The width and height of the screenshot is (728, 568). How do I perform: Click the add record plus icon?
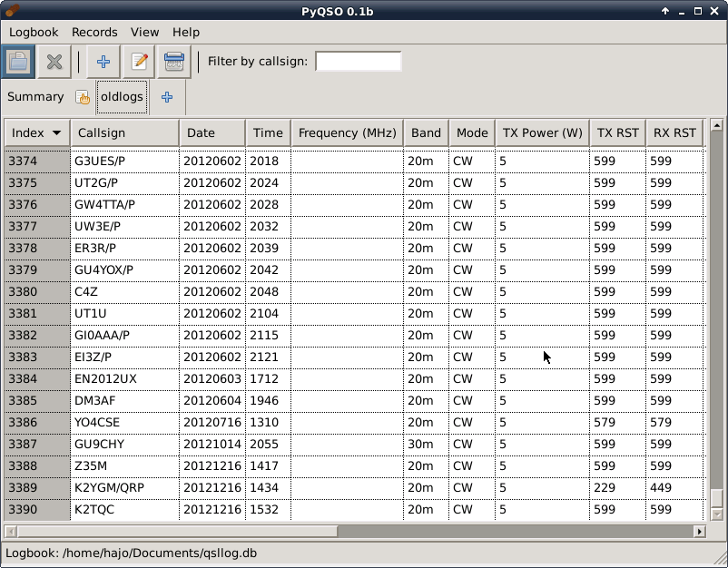[103, 62]
